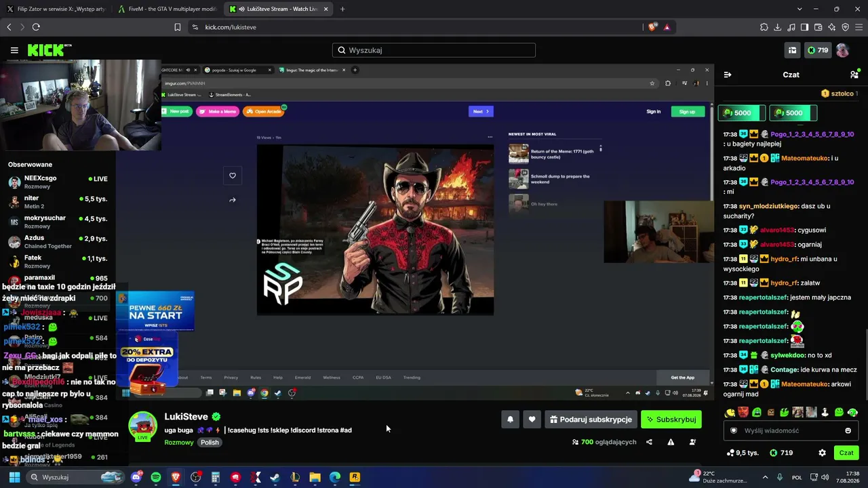Click Podaruj subskrypcje button
This screenshot has height=488, width=868.
[x=591, y=420]
